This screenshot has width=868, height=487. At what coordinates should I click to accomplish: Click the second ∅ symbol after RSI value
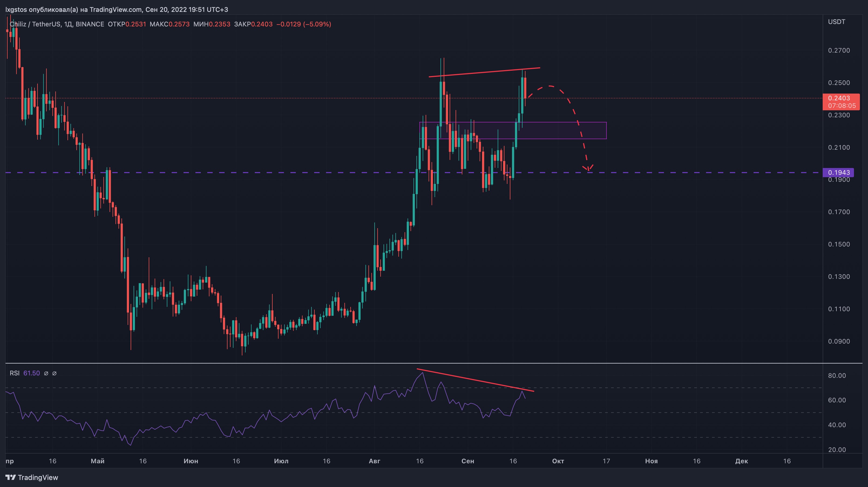[x=54, y=373]
